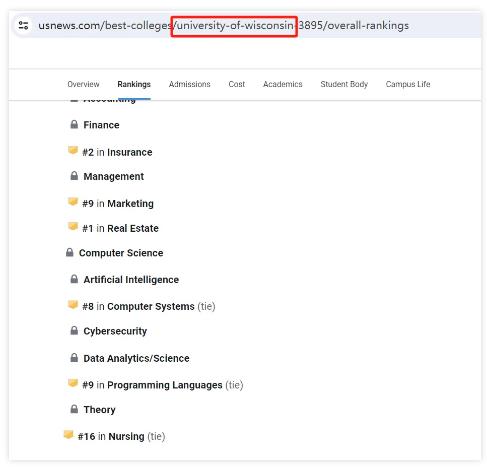Click the badge icon next to Insurance

pos(73,150)
